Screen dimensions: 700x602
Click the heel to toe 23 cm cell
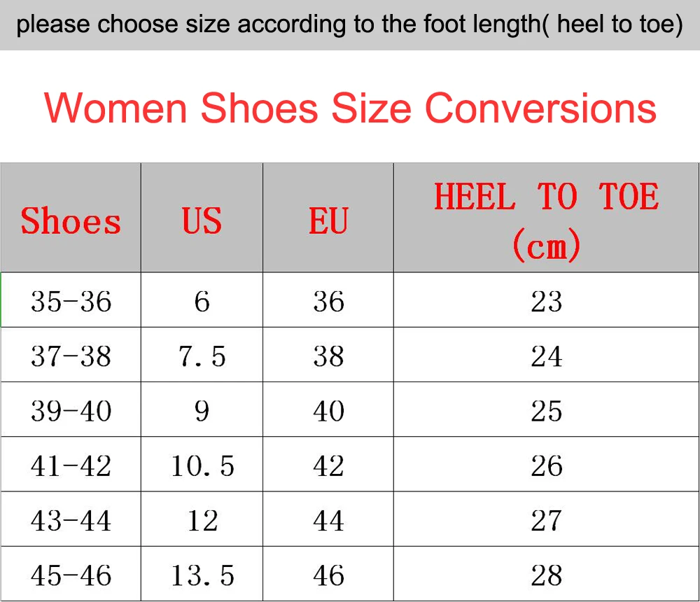click(x=547, y=301)
